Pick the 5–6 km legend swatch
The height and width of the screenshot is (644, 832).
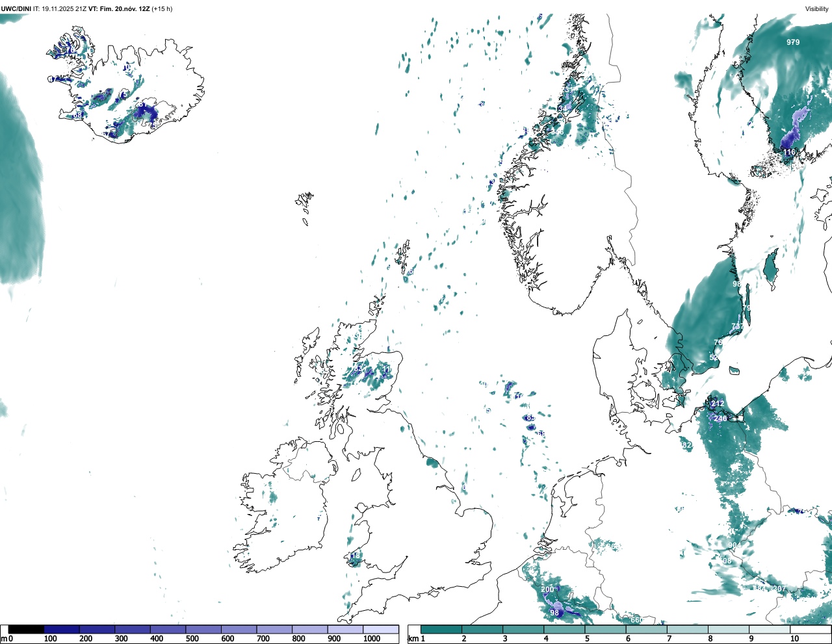[605, 629]
